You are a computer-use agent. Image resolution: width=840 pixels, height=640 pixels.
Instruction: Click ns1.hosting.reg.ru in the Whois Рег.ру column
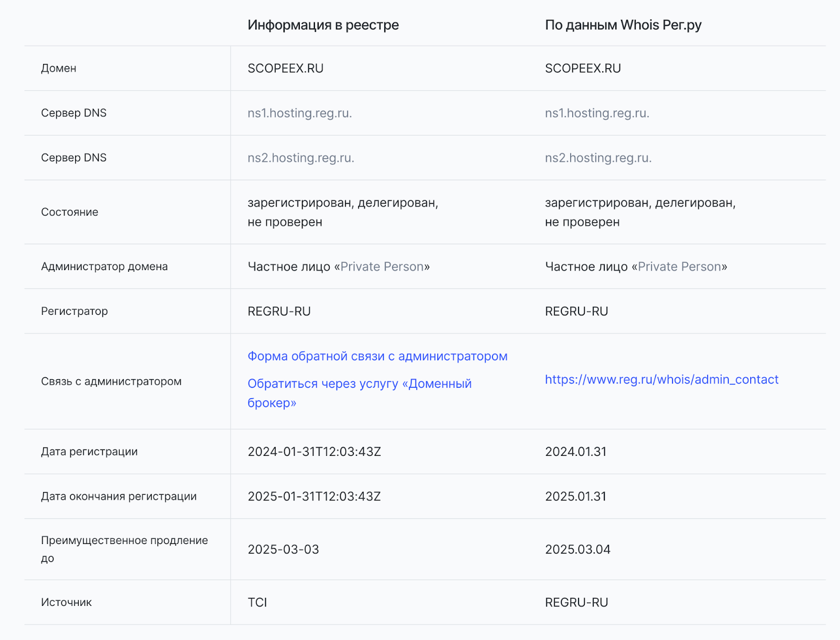597,113
